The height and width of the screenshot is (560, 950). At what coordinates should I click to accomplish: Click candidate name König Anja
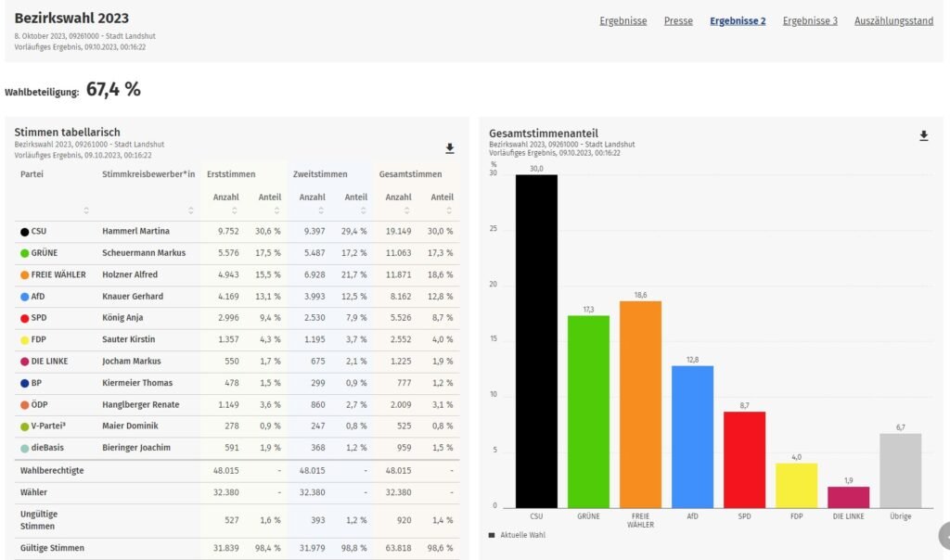point(122,318)
